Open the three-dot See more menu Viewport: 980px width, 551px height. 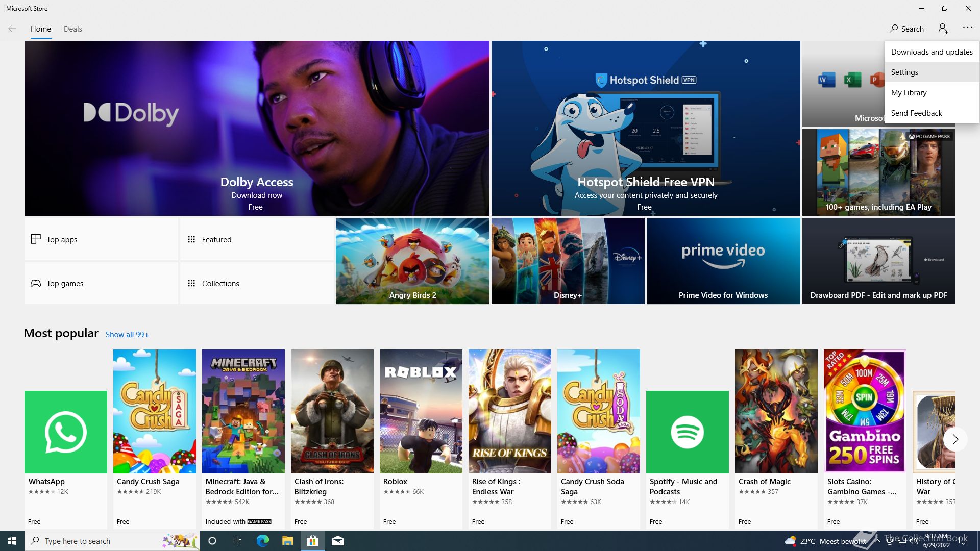click(968, 28)
